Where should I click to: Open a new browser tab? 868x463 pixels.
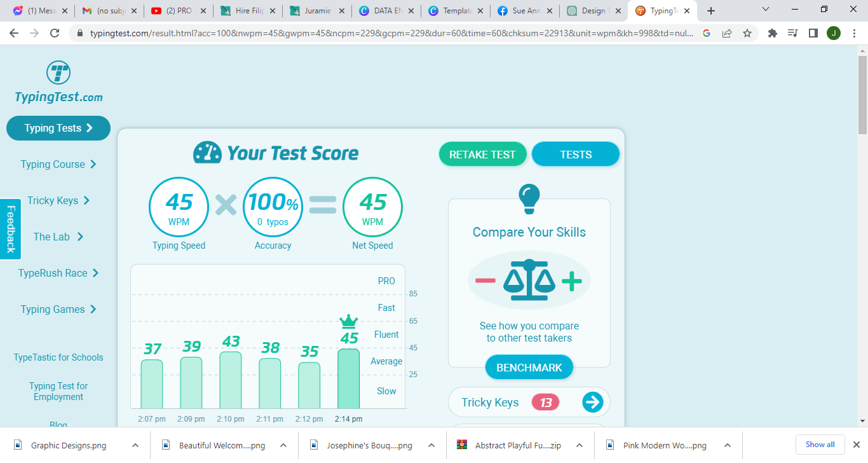coord(711,11)
